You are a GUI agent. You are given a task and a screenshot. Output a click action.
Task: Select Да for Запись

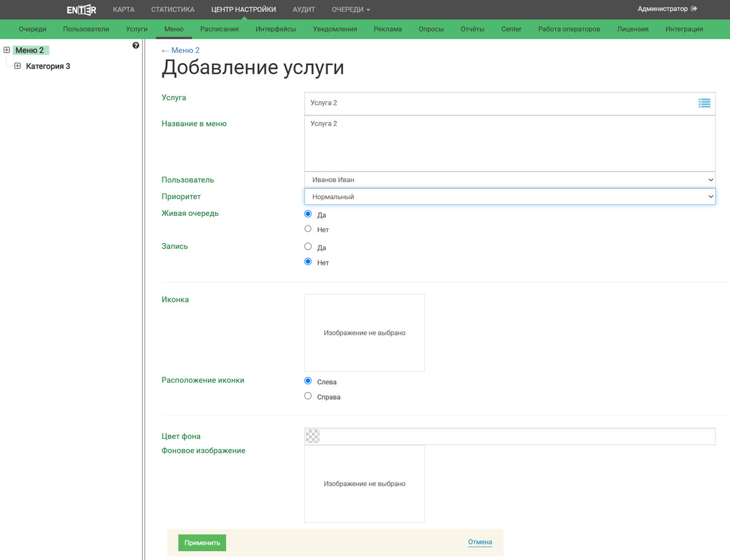pos(308,247)
